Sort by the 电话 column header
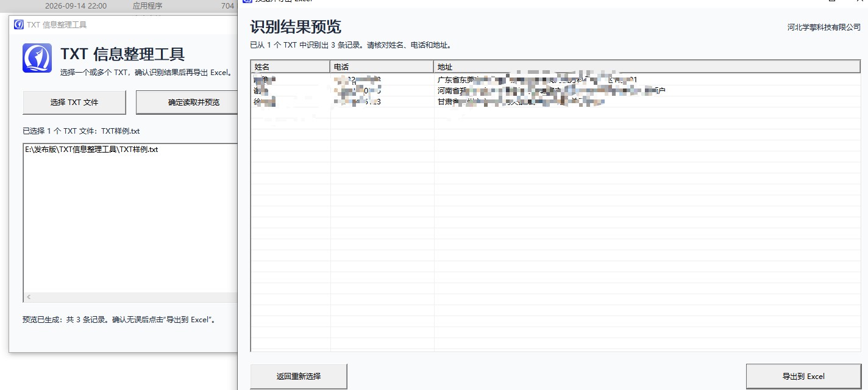The image size is (868, 390). click(382, 67)
